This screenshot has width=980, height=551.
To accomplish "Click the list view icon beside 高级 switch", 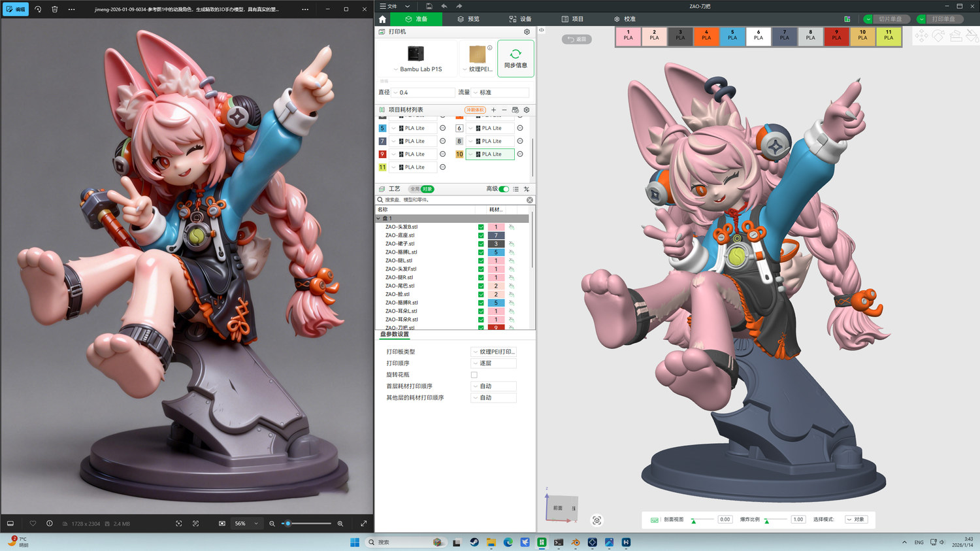I will tap(515, 189).
